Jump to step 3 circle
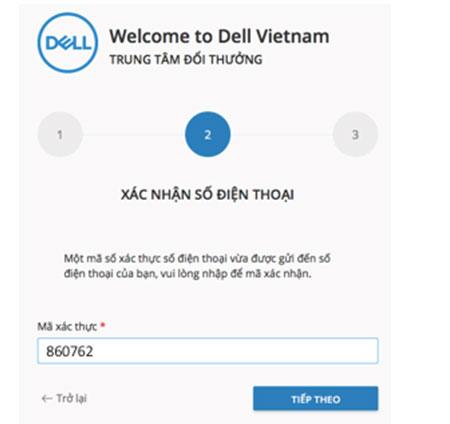Screen dimensions: 450x424 (x=355, y=134)
